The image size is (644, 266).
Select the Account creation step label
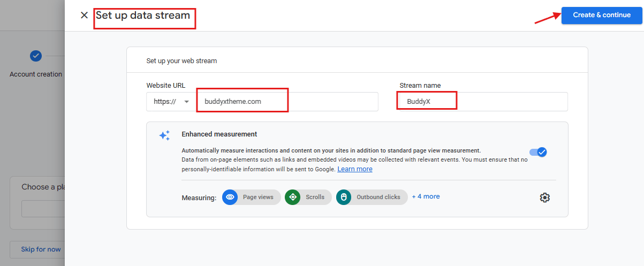[x=36, y=74]
